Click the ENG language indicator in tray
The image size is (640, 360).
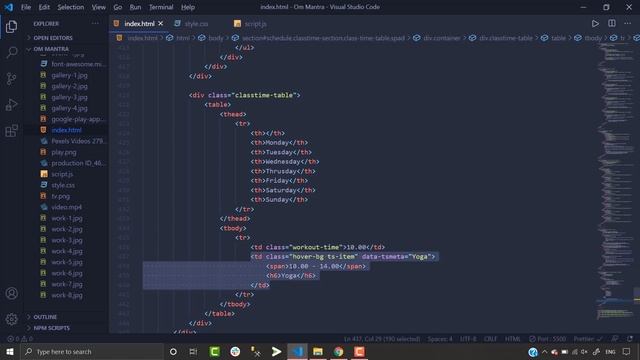[610, 351]
